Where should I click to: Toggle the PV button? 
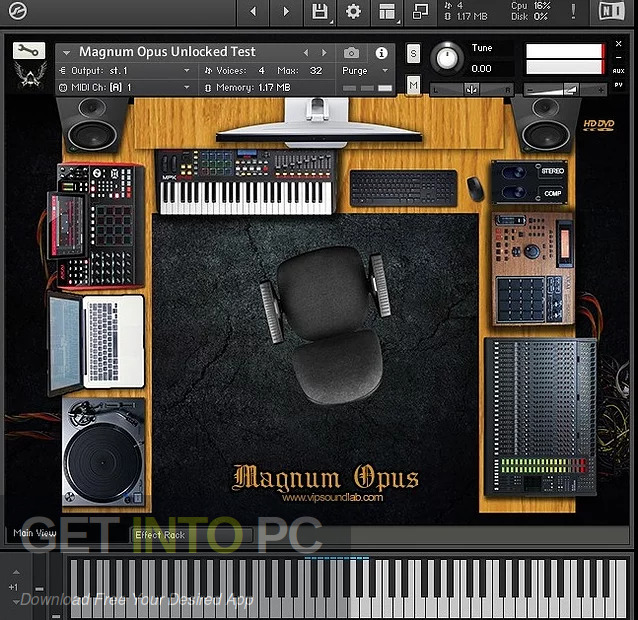click(x=618, y=85)
